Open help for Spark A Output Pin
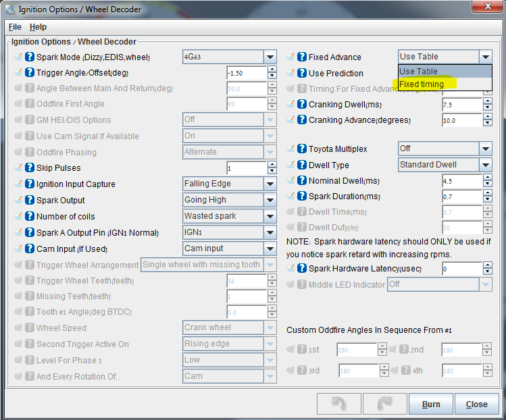The image size is (506, 420). (29, 232)
